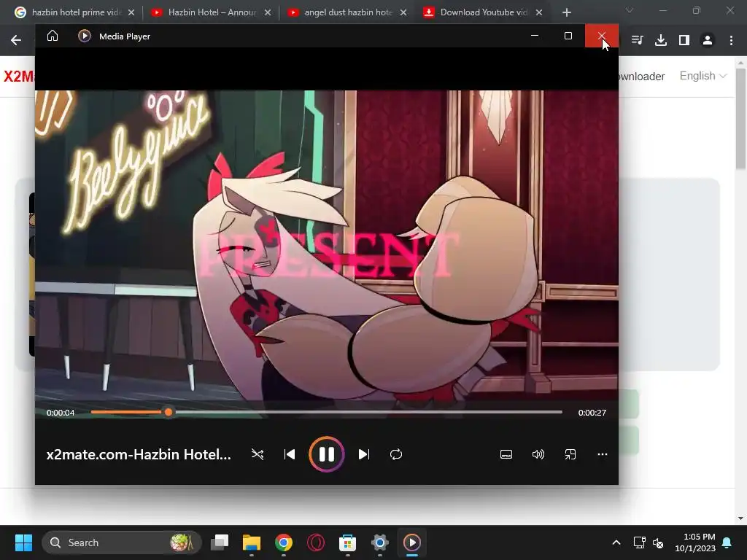Close the hazbin hotel prime video tab
Viewport: 747px width, 560px height.
131,12
